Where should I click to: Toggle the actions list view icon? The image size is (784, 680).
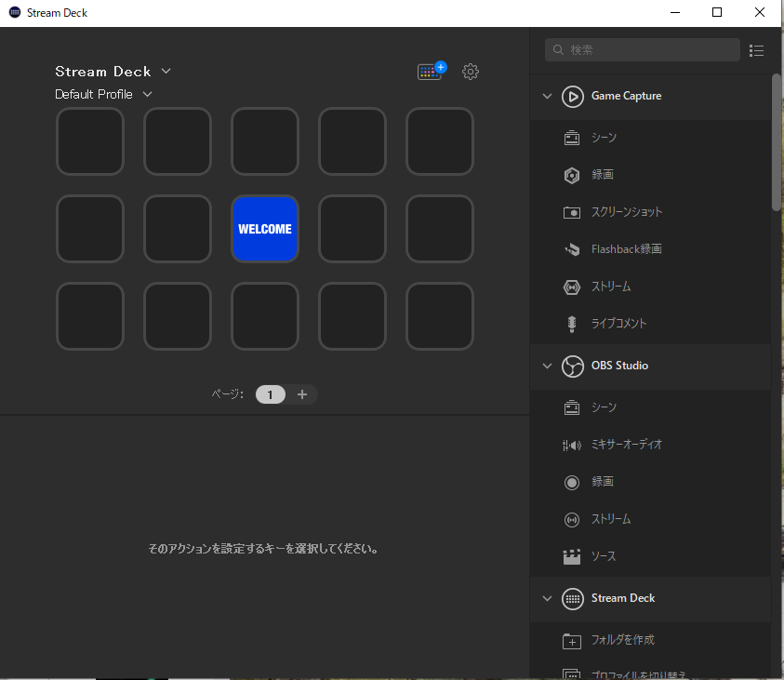pyautogui.click(x=756, y=50)
